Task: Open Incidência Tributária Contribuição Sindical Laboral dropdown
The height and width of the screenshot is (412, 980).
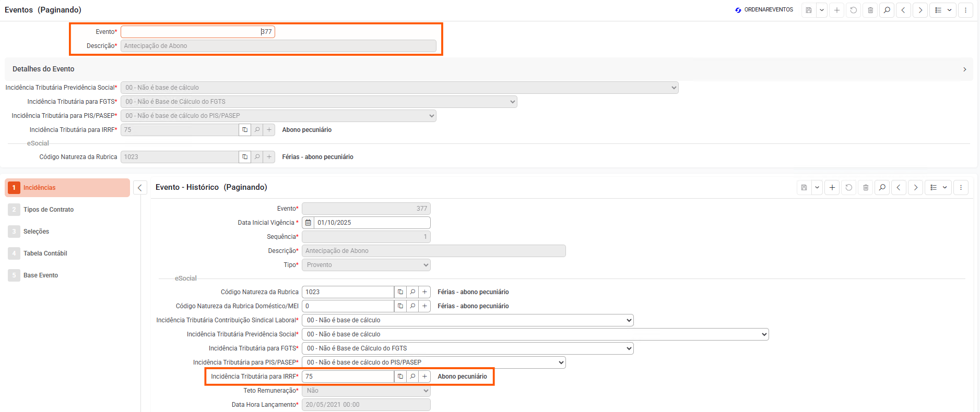Action: pyautogui.click(x=467, y=320)
